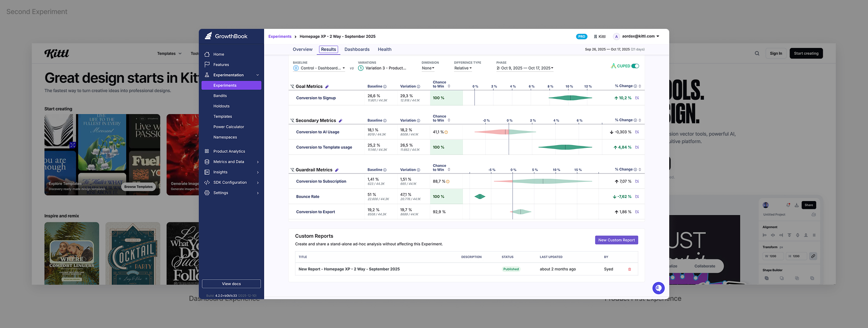Viewport: 868px width, 328px height.
Task: Open the Baseline Control dropdown
Action: click(x=319, y=68)
